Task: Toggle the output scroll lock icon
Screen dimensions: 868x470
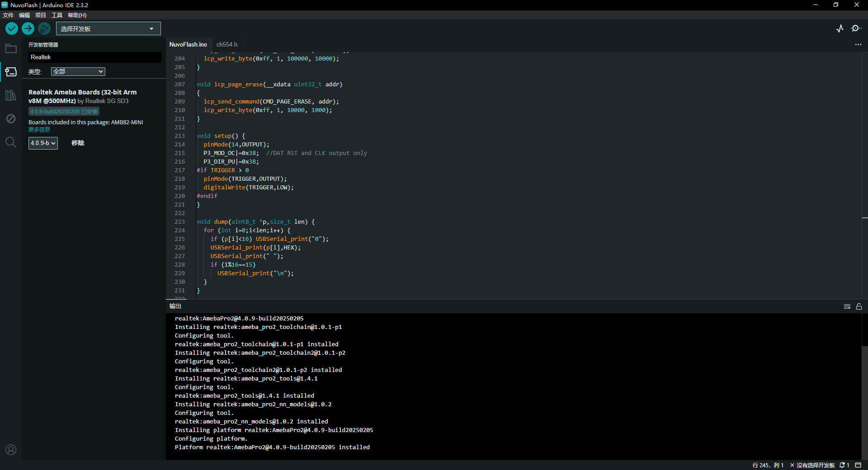Action: [859, 306]
